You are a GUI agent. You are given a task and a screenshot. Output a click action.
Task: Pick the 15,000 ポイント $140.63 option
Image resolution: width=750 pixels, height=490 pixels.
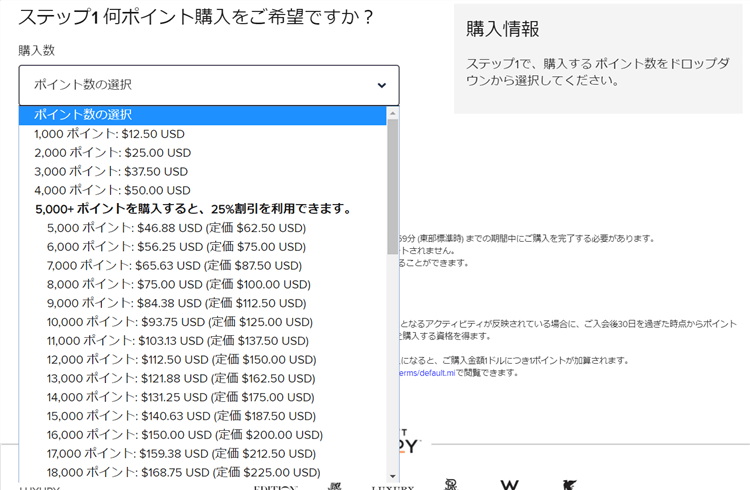(180, 416)
